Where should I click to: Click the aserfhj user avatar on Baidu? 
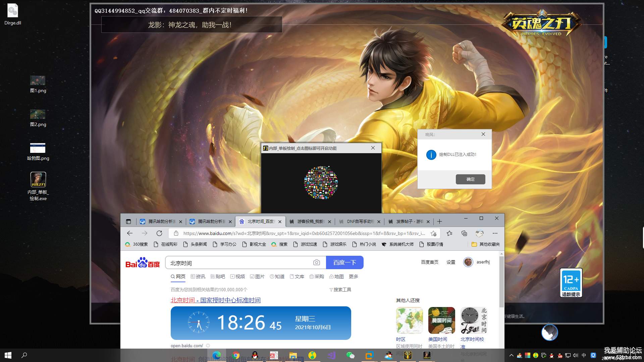coord(468,262)
